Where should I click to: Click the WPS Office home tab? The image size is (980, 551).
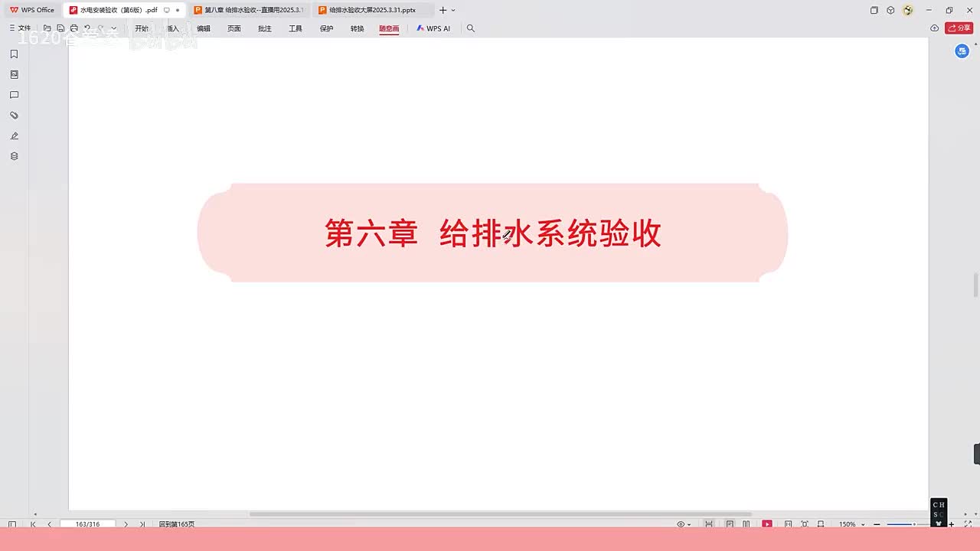(32, 10)
